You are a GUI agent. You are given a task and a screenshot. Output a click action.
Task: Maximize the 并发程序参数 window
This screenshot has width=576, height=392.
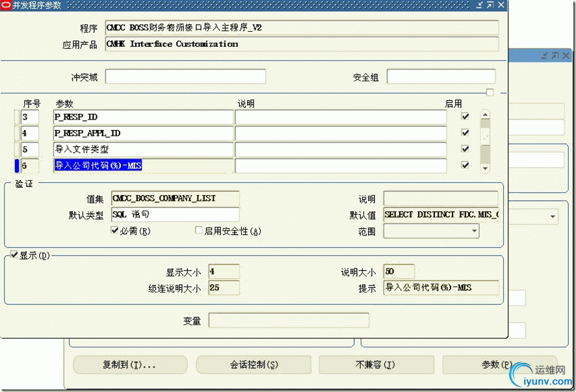[x=490, y=5]
